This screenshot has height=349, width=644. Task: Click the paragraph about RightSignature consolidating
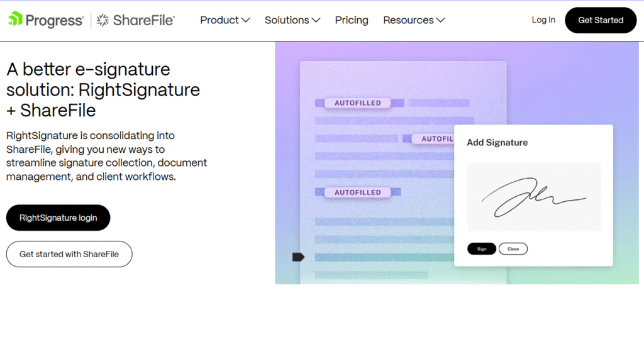106,156
